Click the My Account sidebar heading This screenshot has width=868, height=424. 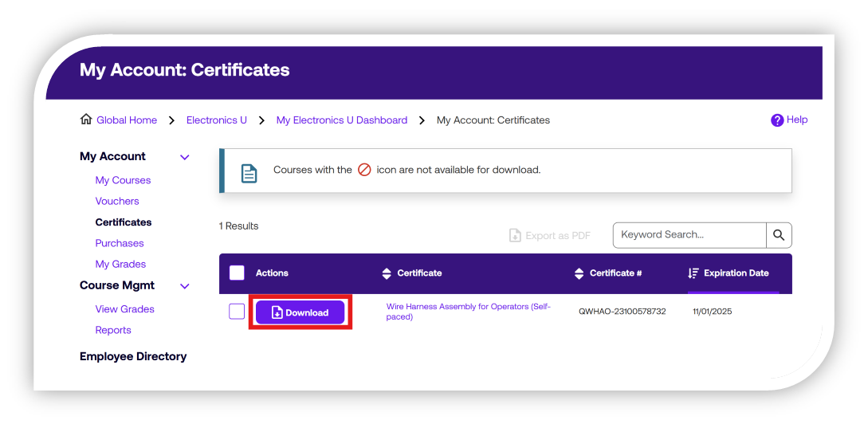(x=113, y=157)
